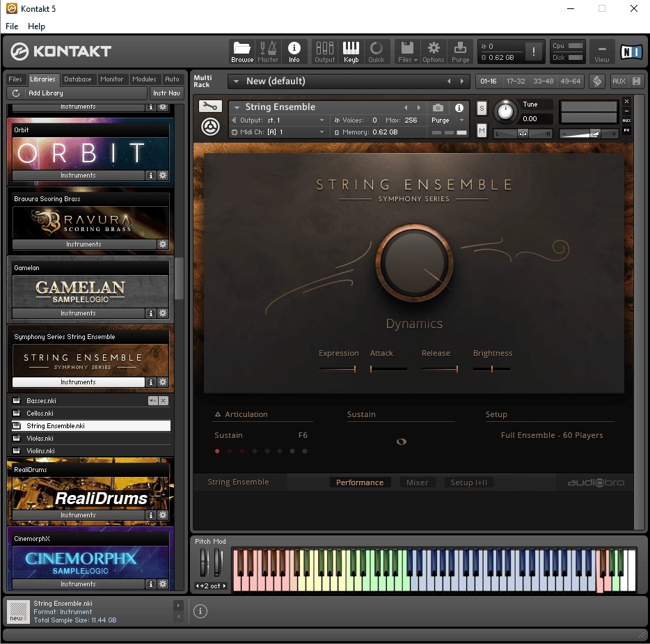Viewport: 650px width, 644px height.
Task: Expand the Articulation triangle
Action: click(218, 414)
